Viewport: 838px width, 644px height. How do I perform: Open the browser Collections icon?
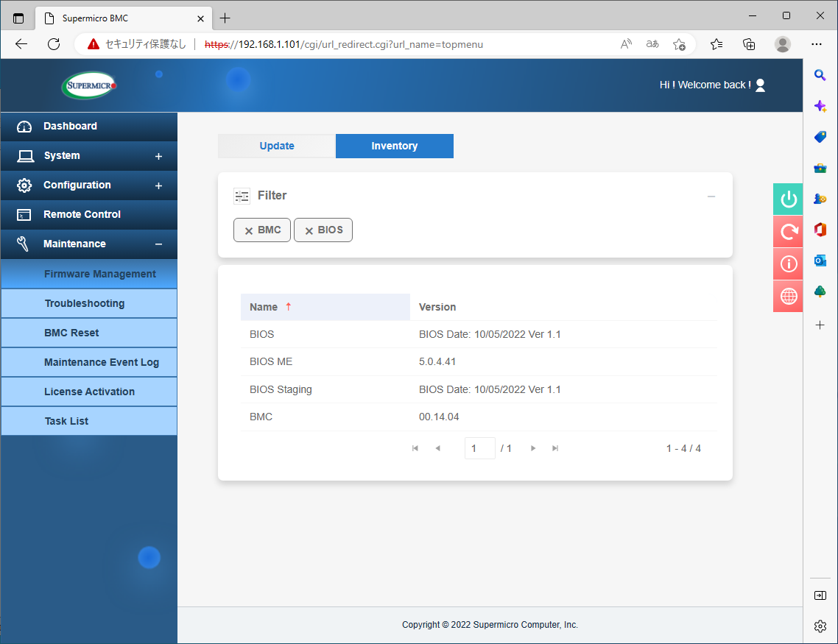750,44
